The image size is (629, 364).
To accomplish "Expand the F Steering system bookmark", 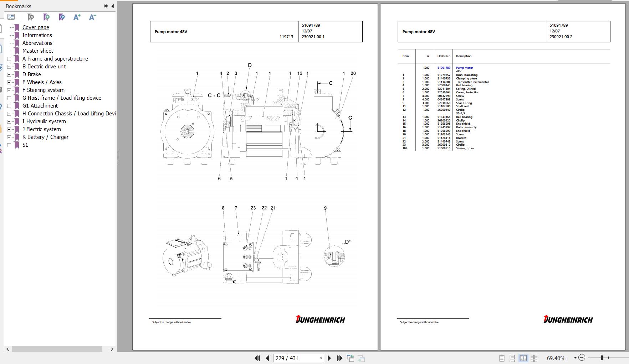I will coord(9,90).
